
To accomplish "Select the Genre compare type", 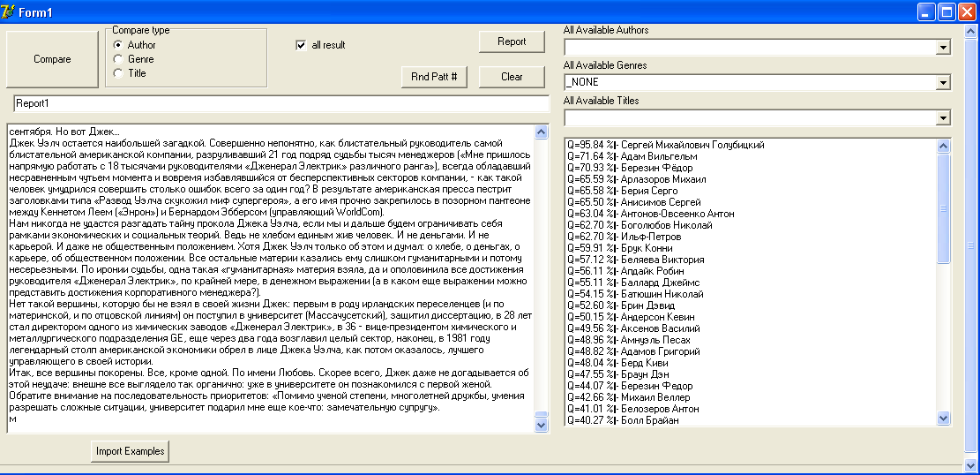I will click(133, 59).
